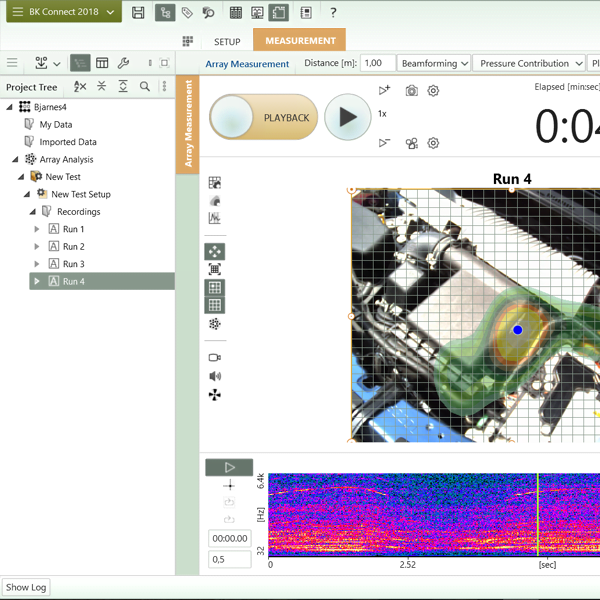The width and height of the screenshot is (600, 600).
Task: Click the wrench tool icon
Action: coord(123,63)
